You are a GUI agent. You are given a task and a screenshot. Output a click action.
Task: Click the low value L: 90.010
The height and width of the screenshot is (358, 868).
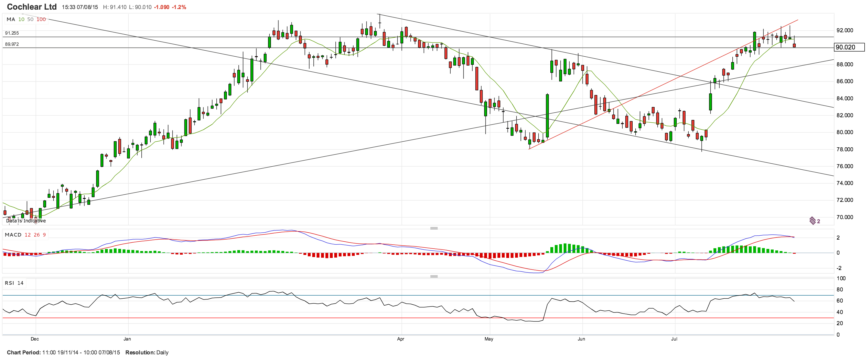click(x=140, y=7)
